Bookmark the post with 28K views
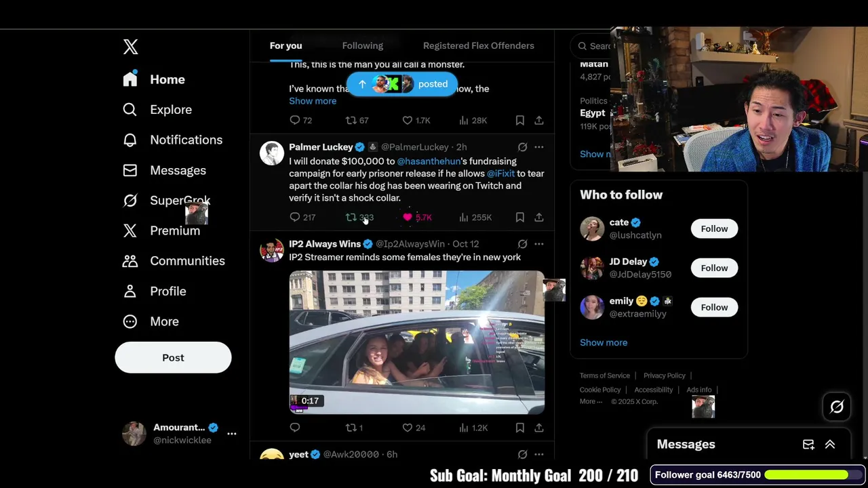 [x=520, y=120]
